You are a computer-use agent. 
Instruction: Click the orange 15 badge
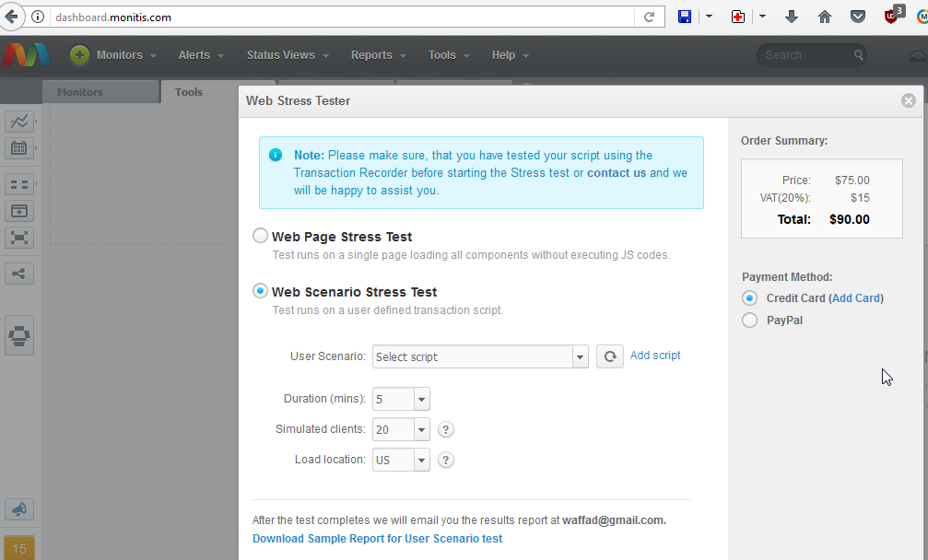click(19, 548)
